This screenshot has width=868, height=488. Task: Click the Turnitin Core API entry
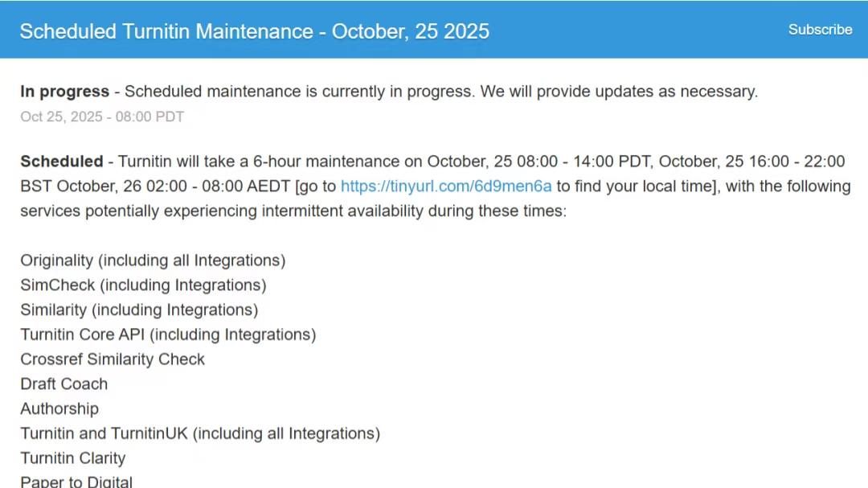click(x=168, y=334)
